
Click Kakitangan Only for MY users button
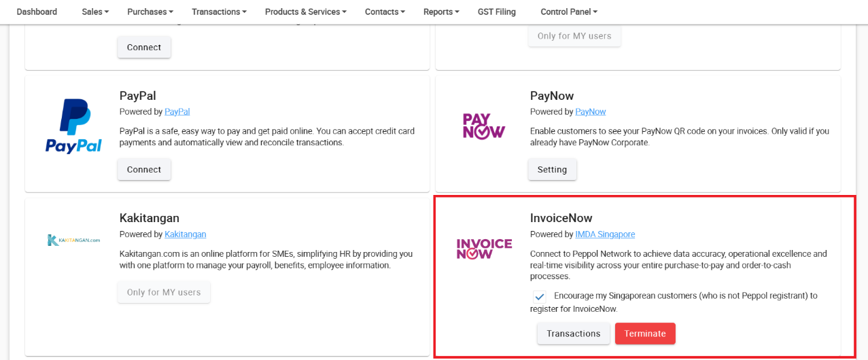164,292
